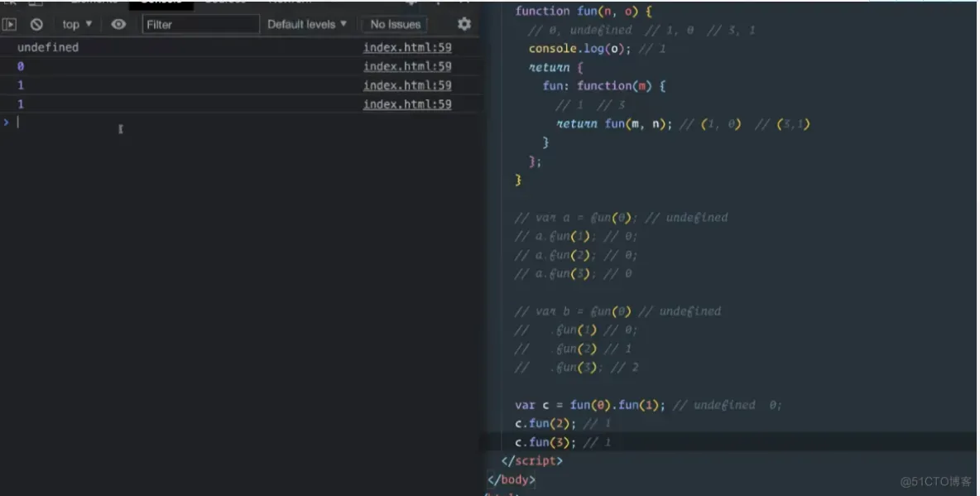Show the console sidebar panel icon
Screen dimensions: 980x496
coord(9,24)
